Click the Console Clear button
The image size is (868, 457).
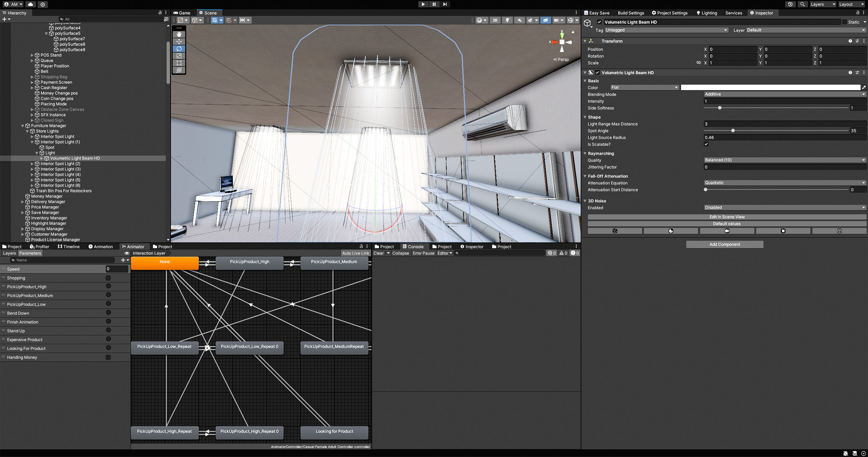pos(378,253)
